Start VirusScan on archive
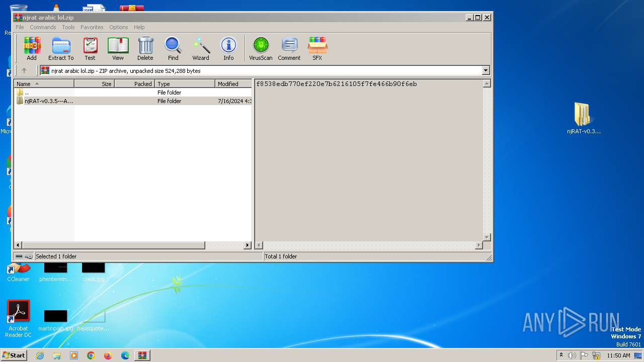 pyautogui.click(x=261, y=49)
